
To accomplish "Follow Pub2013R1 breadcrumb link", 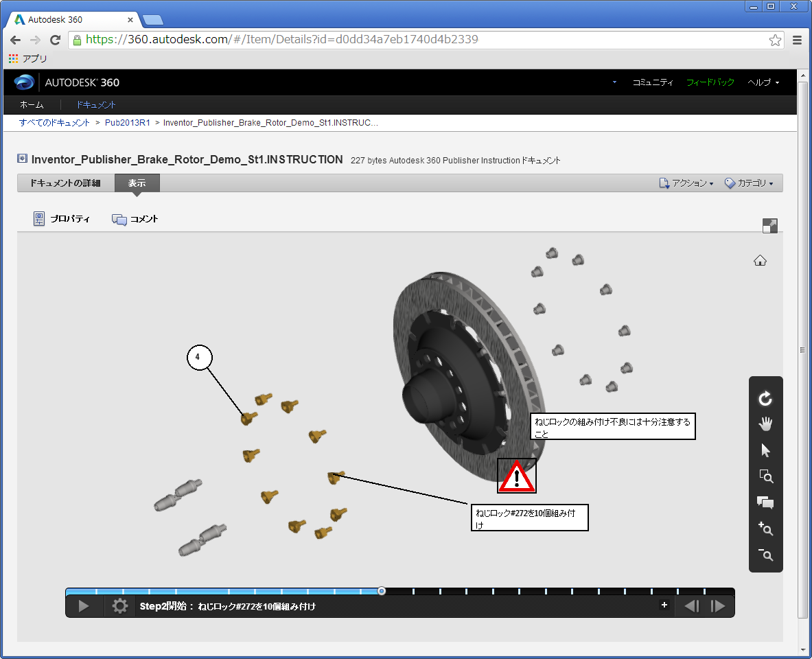I will pyautogui.click(x=128, y=123).
